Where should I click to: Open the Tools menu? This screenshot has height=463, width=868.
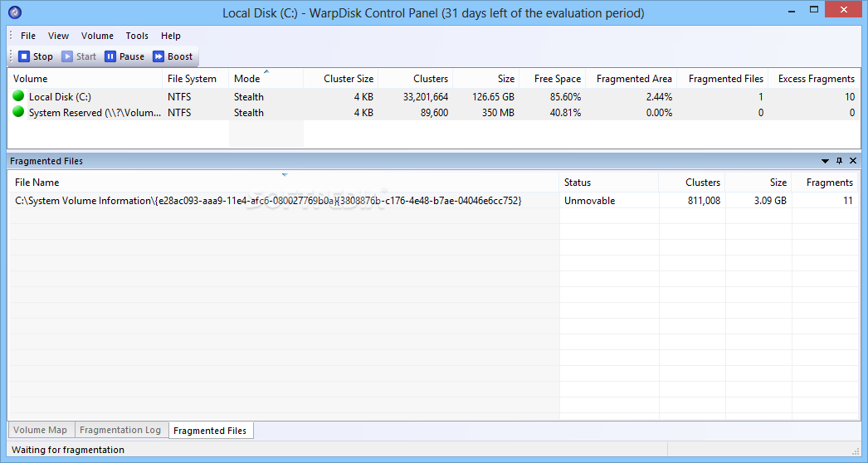coord(137,36)
